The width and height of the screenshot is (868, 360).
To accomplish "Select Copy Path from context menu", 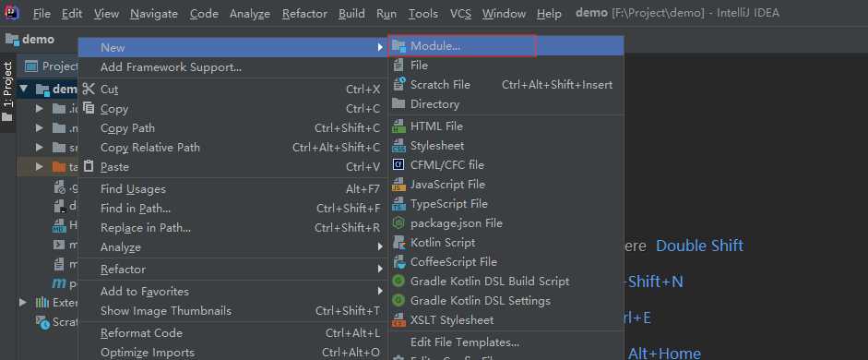I will pyautogui.click(x=232, y=128).
